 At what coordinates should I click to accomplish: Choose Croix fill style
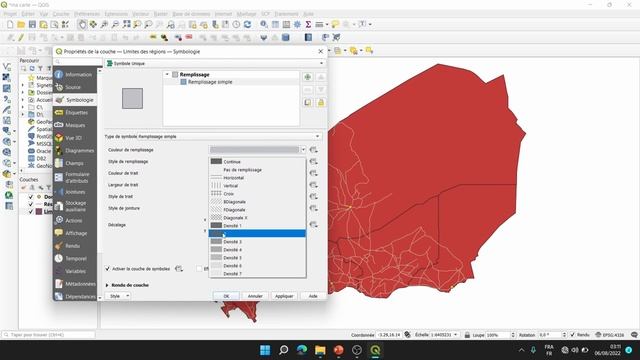[x=257, y=193]
